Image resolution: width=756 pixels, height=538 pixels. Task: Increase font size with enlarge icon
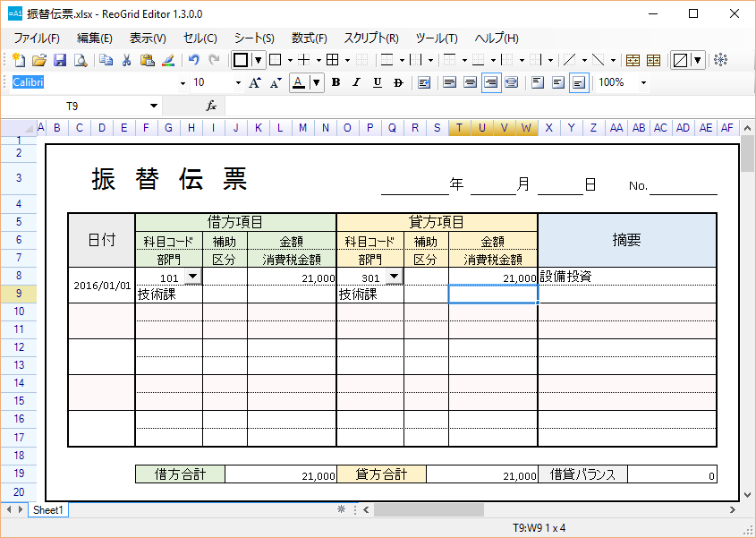click(255, 82)
